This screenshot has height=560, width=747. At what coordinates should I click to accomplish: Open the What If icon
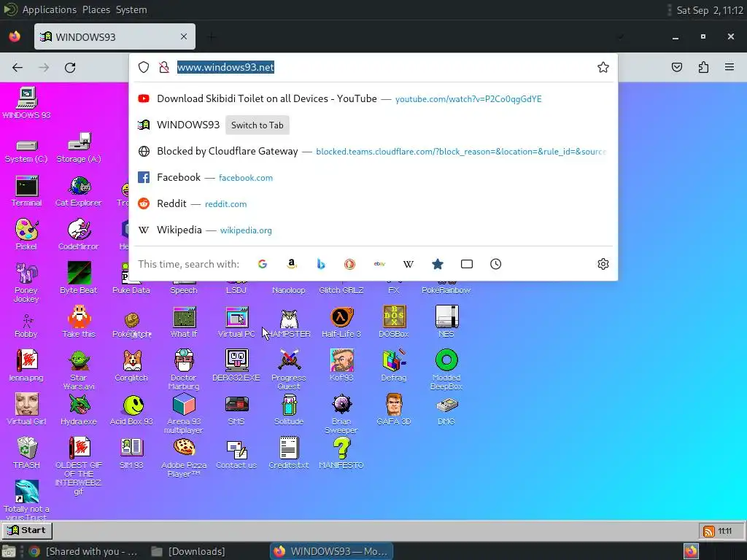pos(184,322)
